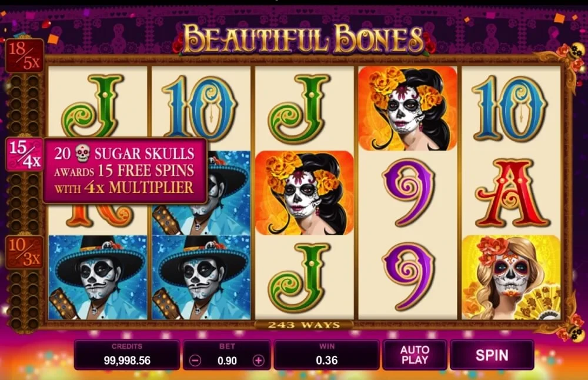Viewport: 588px width, 380px height.
Task: Decrease the bet with minus icon
Action: coord(195,361)
